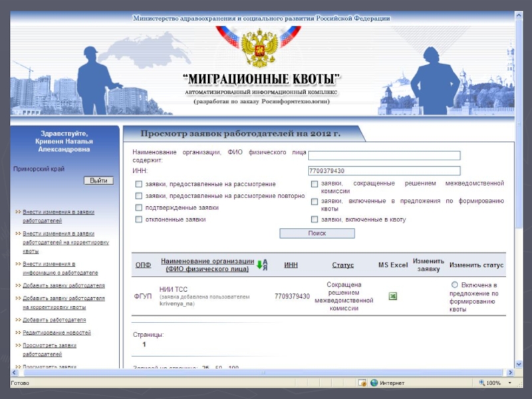
Task: Click the vertical scrollbar up arrow
Action: (519, 15)
